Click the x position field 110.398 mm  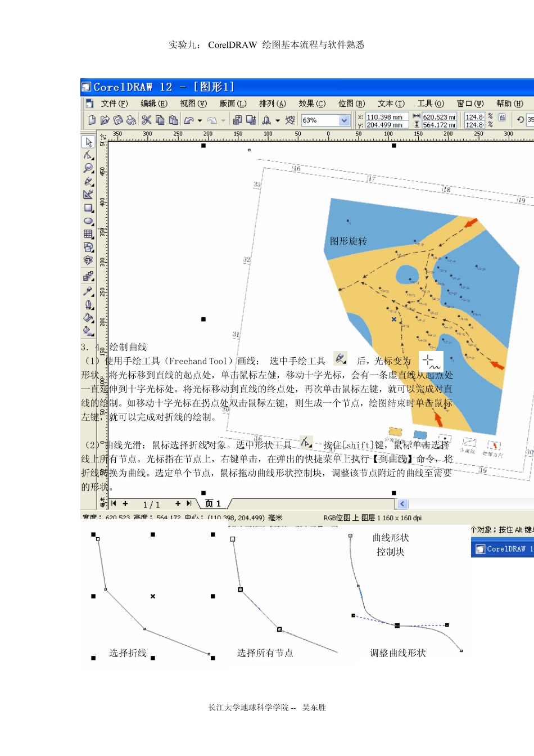pyautogui.click(x=387, y=117)
